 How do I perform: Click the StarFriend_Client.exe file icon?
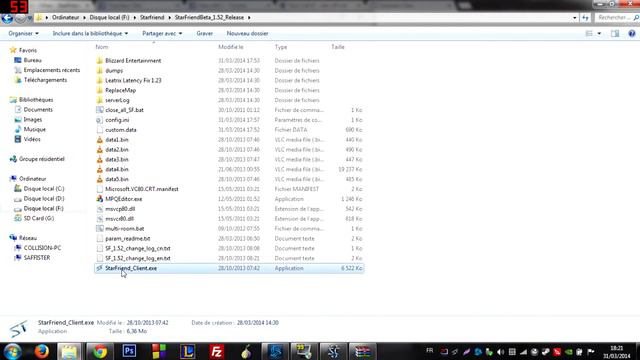coord(100,268)
